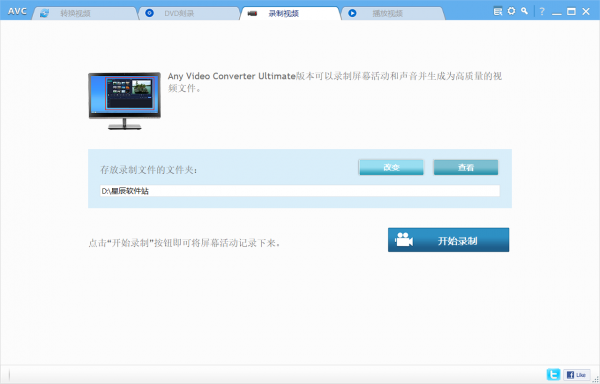Maximize the AVC window
The height and width of the screenshot is (384, 600).
point(571,11)
